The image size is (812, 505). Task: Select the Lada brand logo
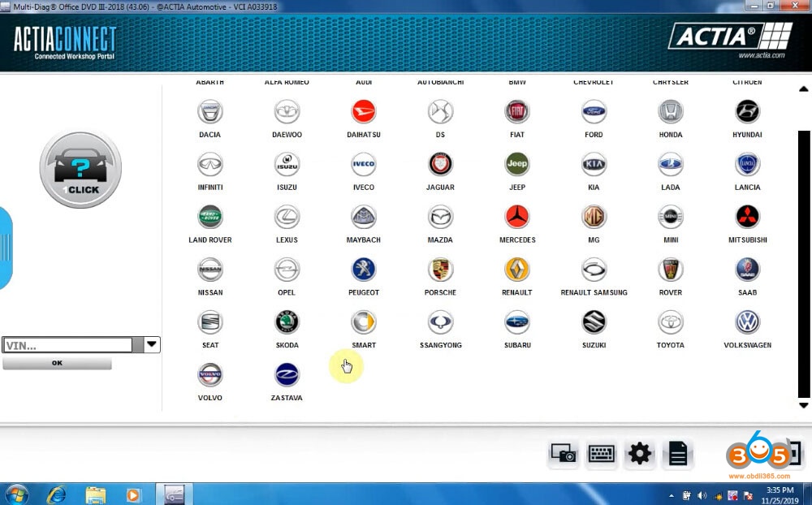tap(670, 164)
